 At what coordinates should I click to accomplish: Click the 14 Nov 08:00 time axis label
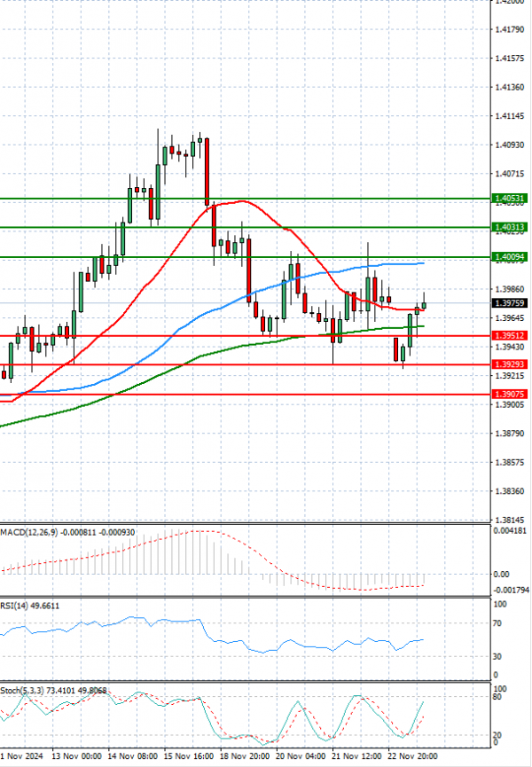point(132,755)
